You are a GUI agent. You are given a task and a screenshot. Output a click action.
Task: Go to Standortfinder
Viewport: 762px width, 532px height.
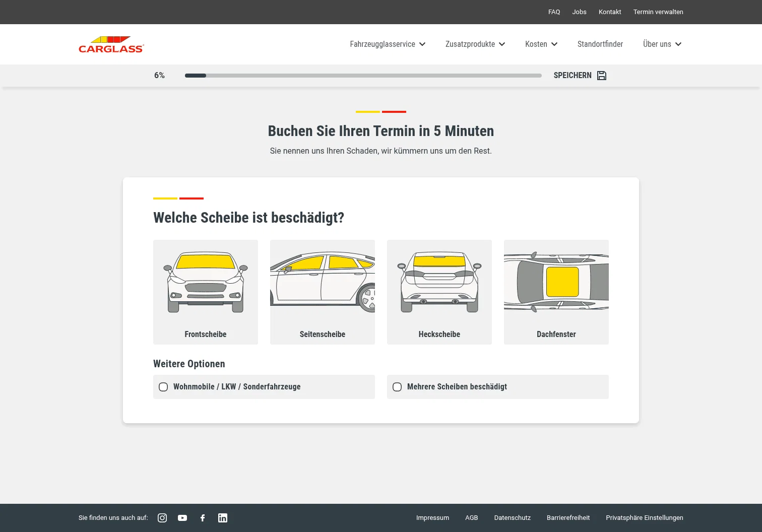click(600, 44)
